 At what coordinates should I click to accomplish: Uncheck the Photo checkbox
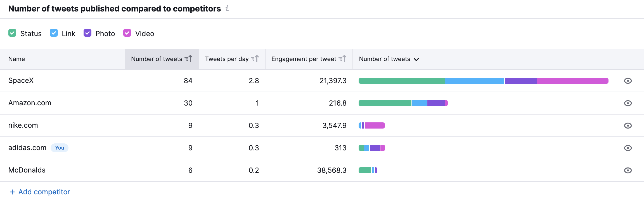[87, 33]
